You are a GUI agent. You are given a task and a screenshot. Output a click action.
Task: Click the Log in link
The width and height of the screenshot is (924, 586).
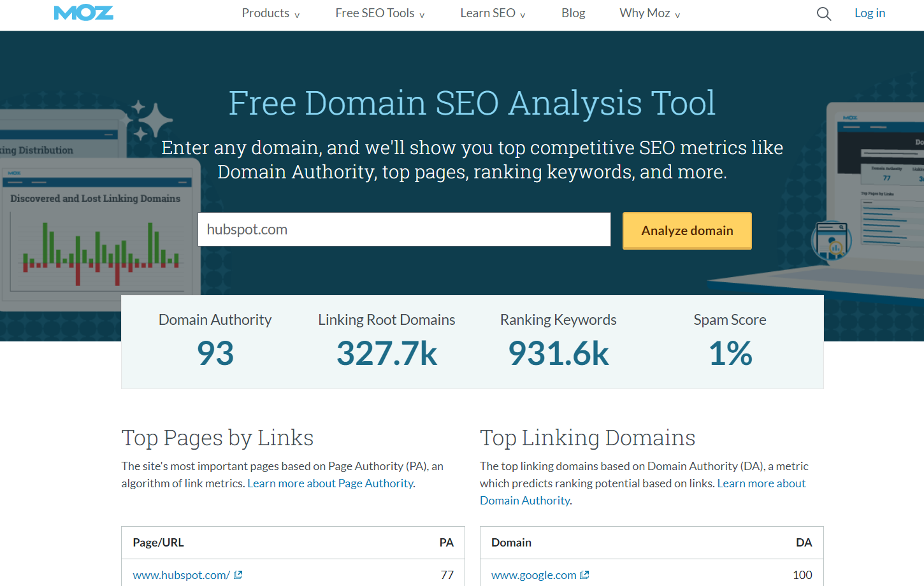869,13
